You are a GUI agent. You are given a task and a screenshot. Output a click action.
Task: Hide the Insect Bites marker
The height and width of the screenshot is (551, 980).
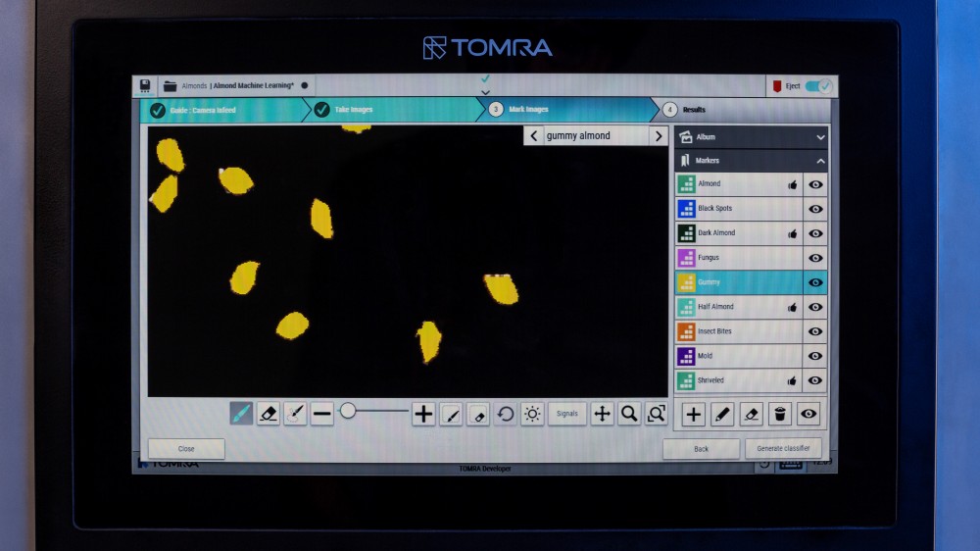click(x=815, y=331)
